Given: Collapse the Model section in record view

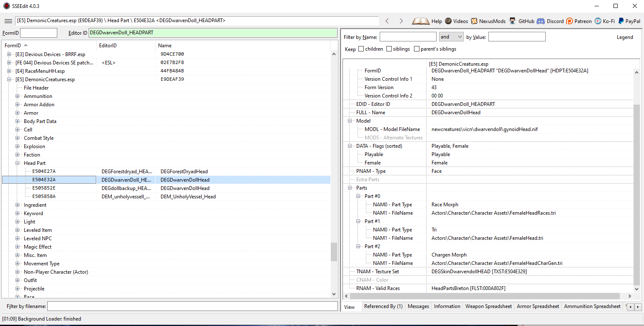Looking at the screenshot, I should click(350, 121).
